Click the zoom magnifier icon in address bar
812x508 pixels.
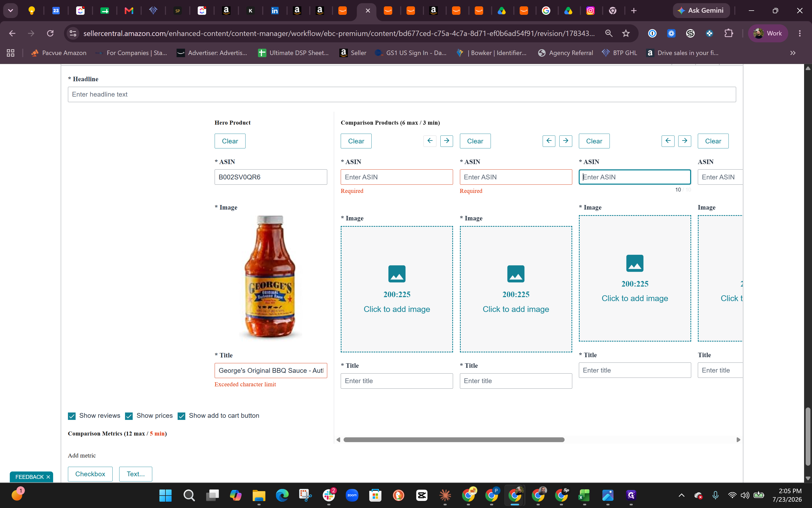tap(609, 33)
